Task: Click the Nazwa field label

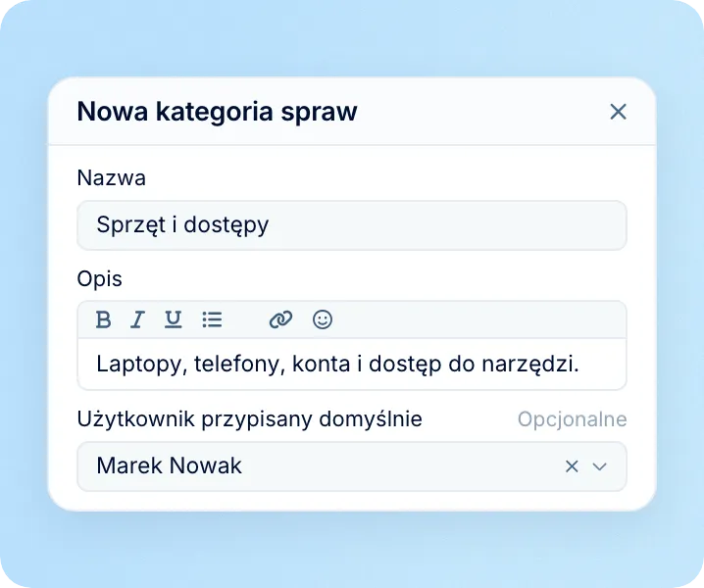Action: (x=112, y=177)
